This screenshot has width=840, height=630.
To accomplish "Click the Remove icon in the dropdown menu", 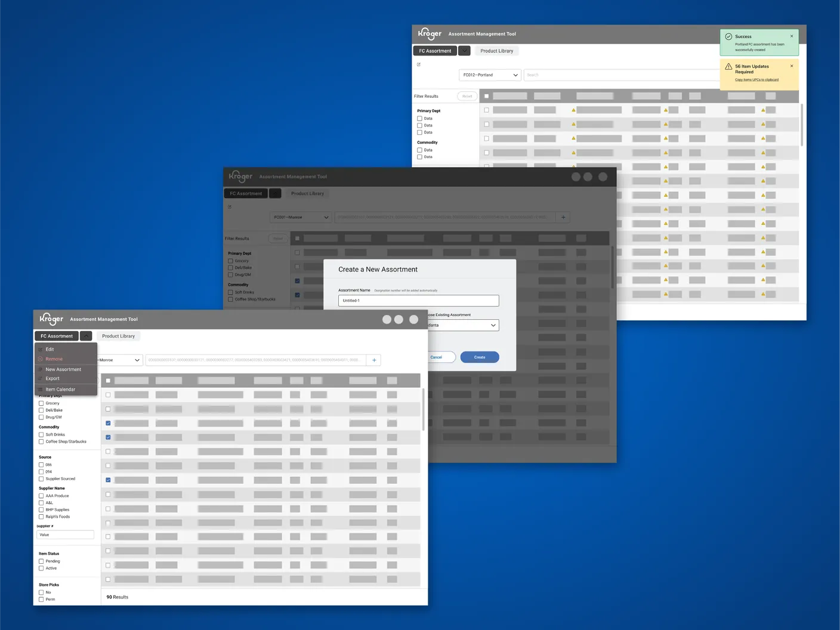I will pyautogui.click(x=41, y=359).
